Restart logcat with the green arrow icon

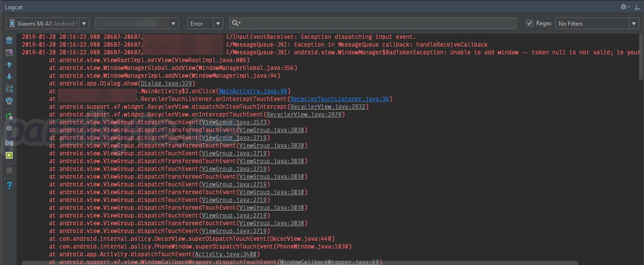pos(9,116)
